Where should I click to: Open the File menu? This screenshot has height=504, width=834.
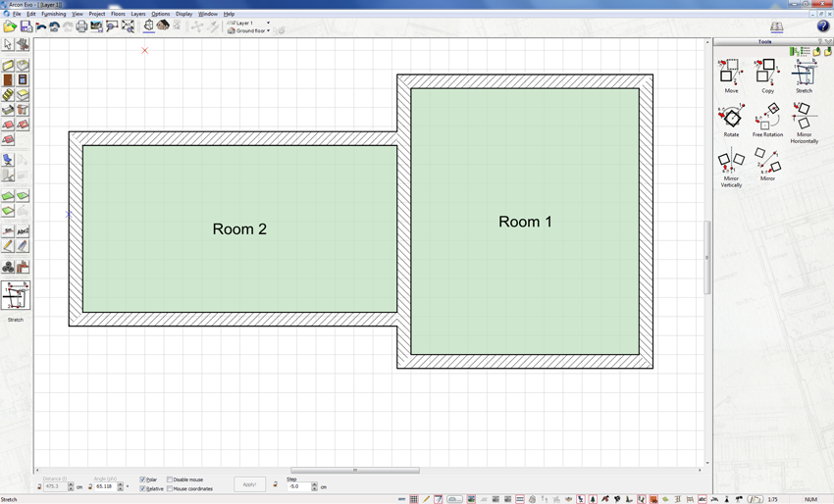17,14
